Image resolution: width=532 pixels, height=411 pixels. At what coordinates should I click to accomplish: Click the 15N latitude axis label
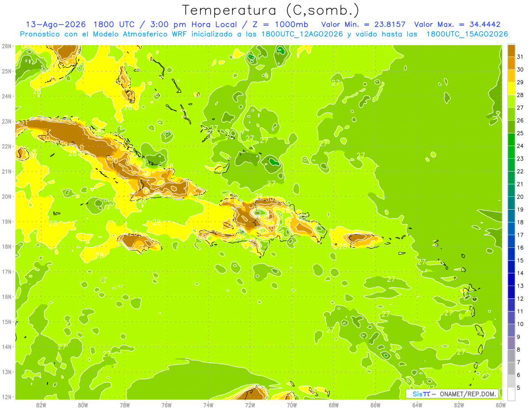point(6,321)
